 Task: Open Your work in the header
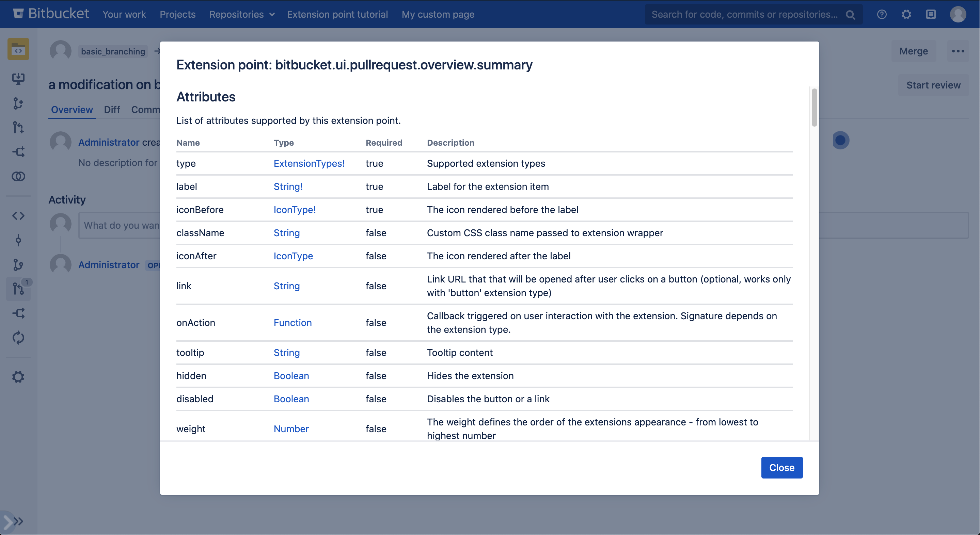124,14
